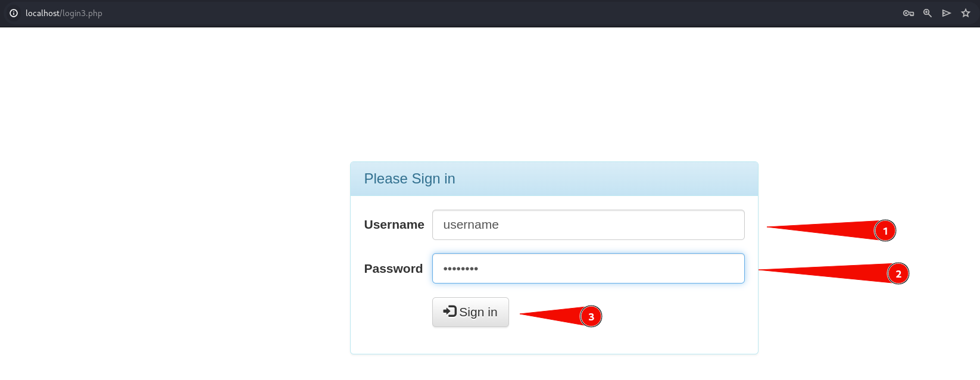980x380 pixels.
Task: Focus the Password input field
Action: 588,268
